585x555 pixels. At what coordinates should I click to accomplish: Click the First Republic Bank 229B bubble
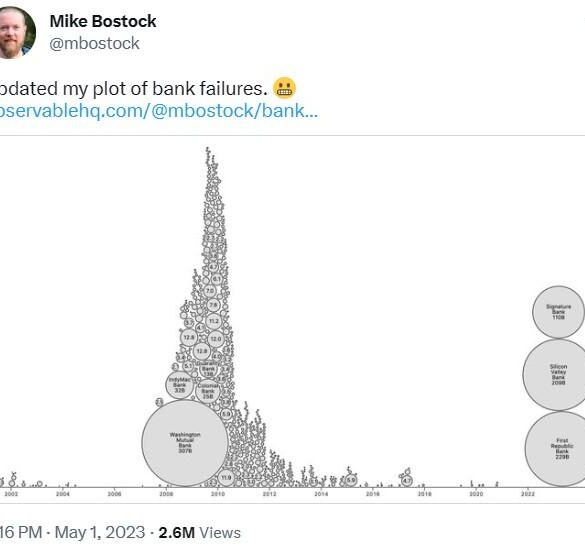(561, 449)
